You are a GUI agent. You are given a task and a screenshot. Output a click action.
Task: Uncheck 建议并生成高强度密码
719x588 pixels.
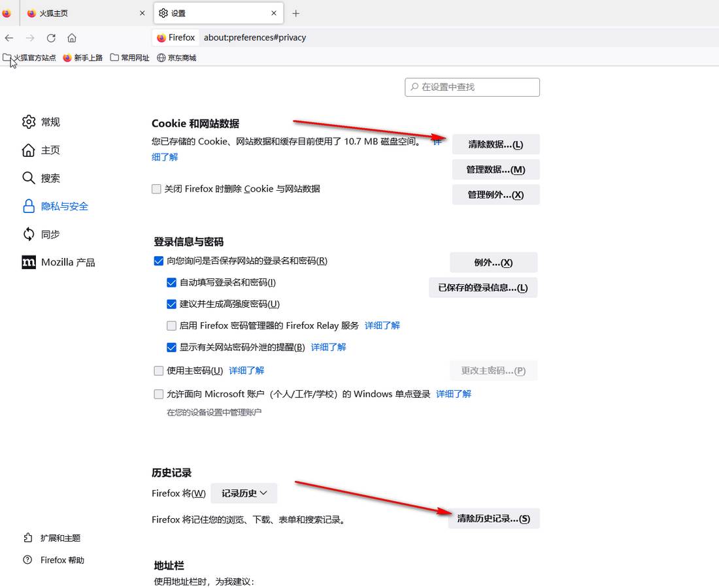click(171, 304)
